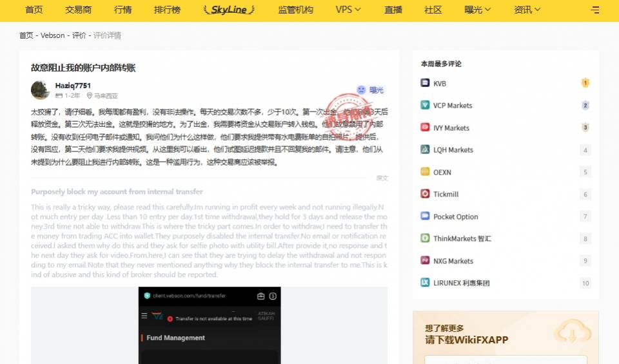Click the LQH Markets logo icon
The width and height of the screenshot is (619, 364).
pyautogui.click(x=425, y=149)
